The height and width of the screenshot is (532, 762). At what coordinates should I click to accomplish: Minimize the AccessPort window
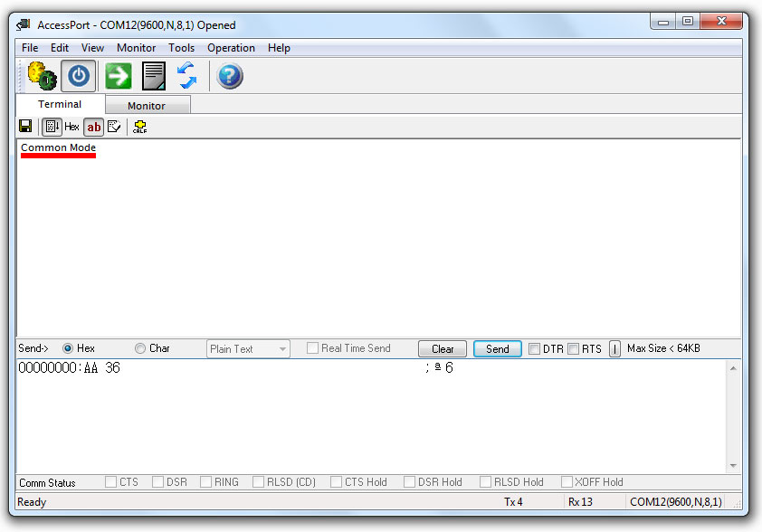pyautogui.click(x=662, y=22)
